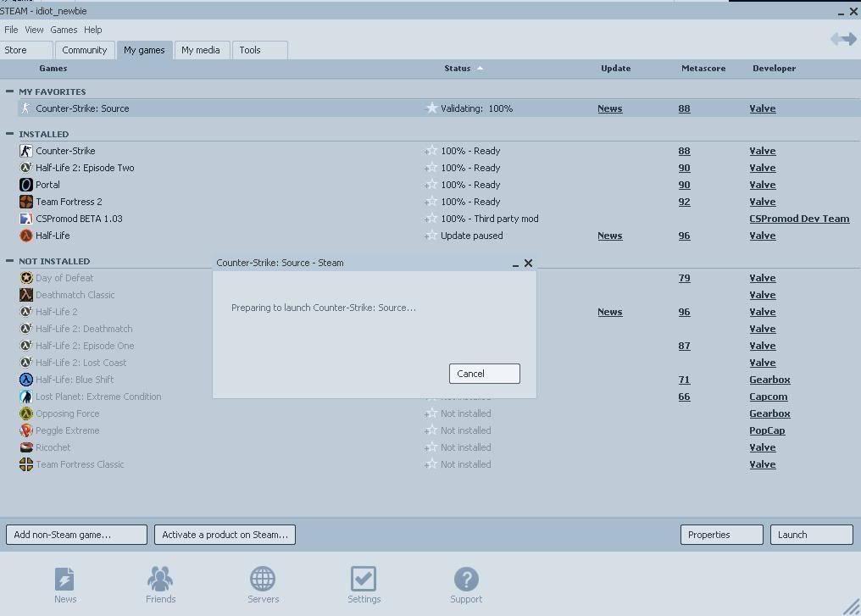Click the Counter-Strike: Source game icon
The width and height of the screenshot is (861, 616).
(x=25, y=108)
